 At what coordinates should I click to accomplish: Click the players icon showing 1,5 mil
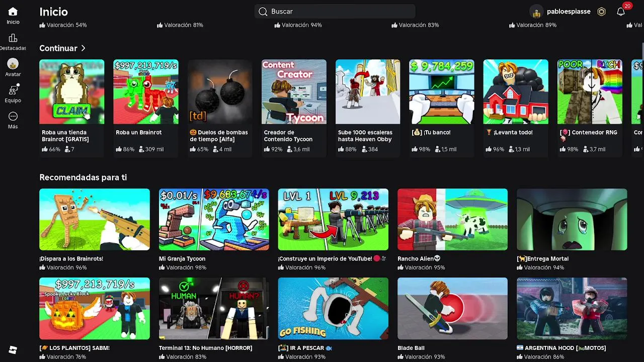[x=437, y=149]
